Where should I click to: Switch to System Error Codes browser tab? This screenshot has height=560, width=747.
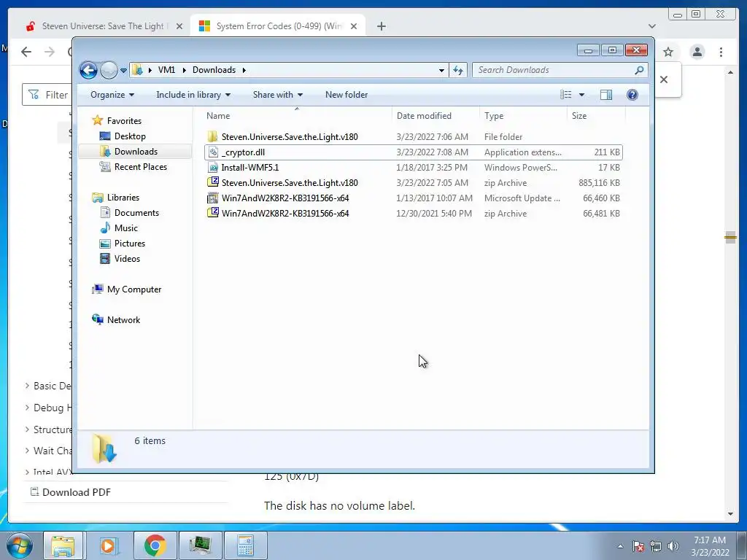pyautogui.click(x=279, y=26)
